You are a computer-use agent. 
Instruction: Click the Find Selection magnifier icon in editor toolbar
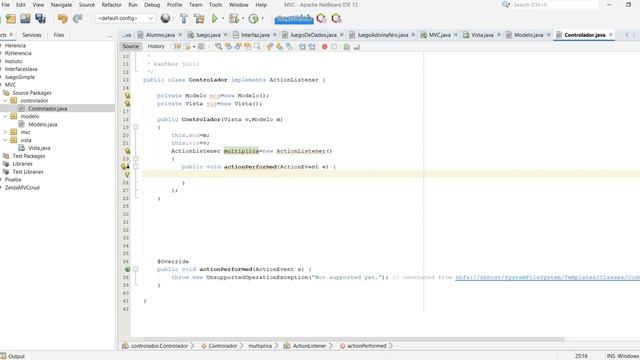[218, 47]
